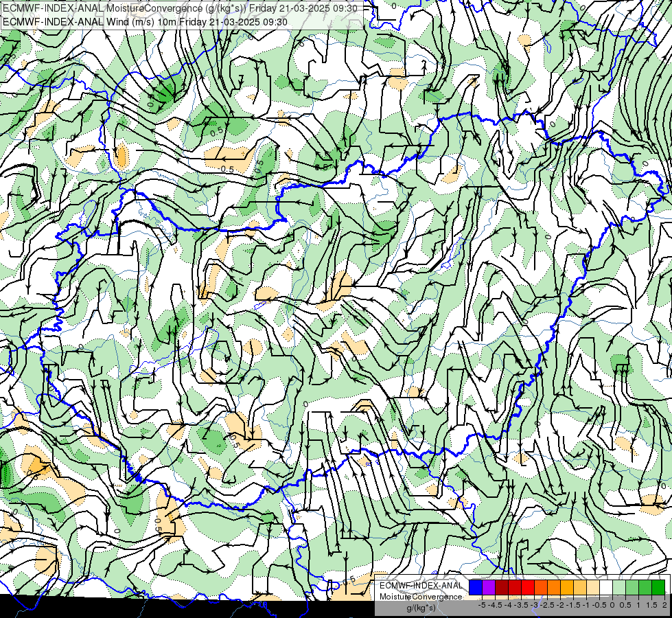Click the '-3.5' legend scale value

(x=522, y=605)
